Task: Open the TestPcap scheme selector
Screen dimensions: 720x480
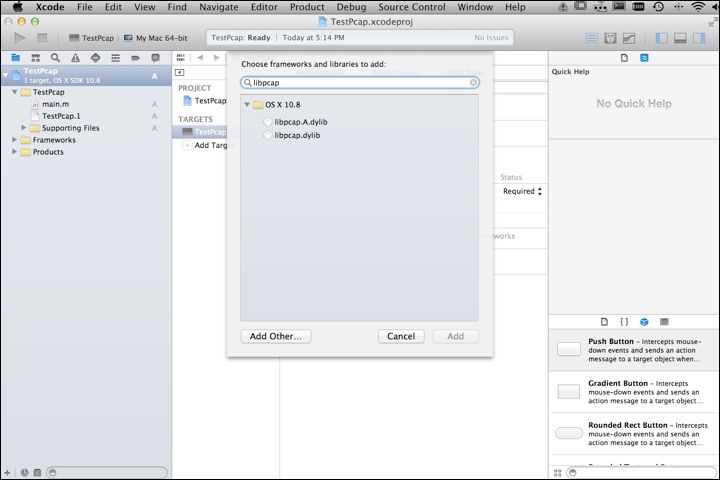Action: pos(91,38)
